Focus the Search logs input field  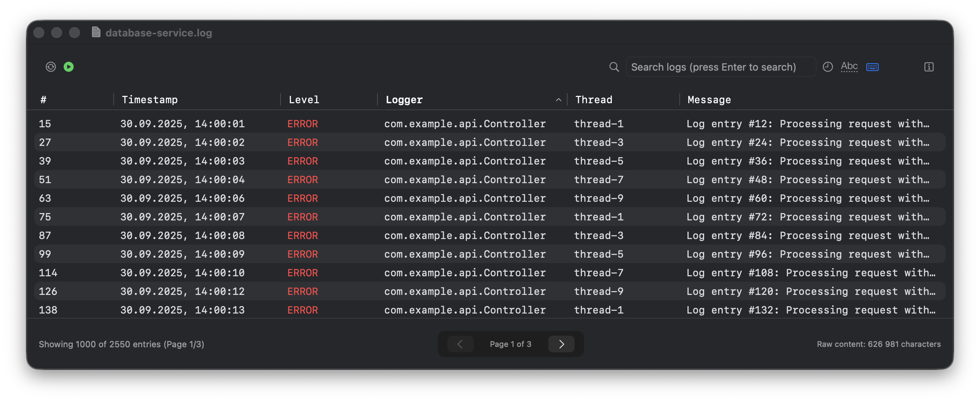[720, 67]
